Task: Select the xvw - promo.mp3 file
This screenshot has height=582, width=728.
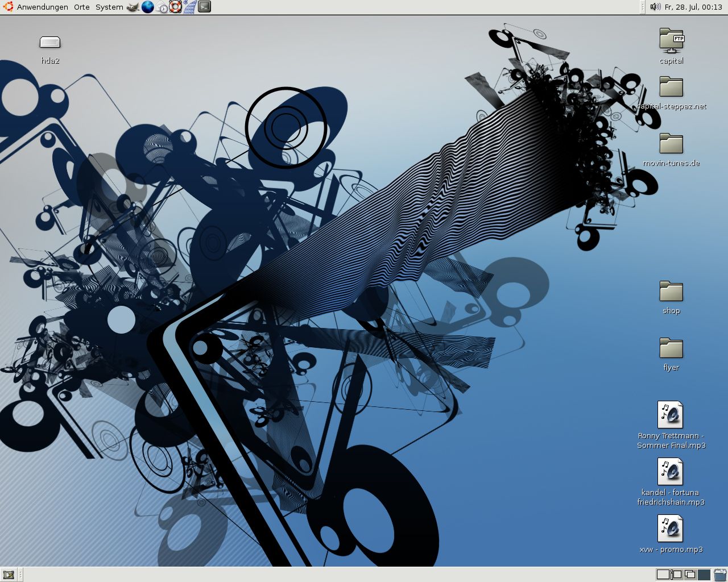Action: point(671,529)
